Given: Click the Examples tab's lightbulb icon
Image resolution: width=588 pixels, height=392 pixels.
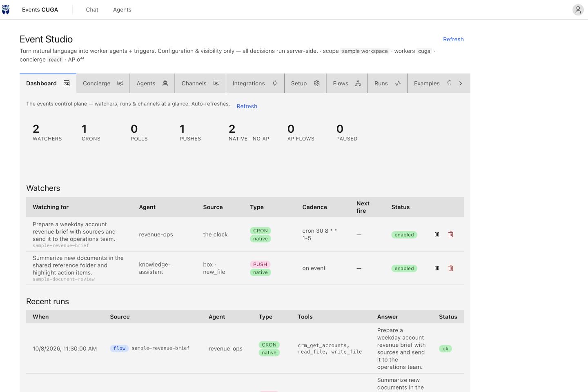Looking at the screenshot, I should click(x=449, y=83).
